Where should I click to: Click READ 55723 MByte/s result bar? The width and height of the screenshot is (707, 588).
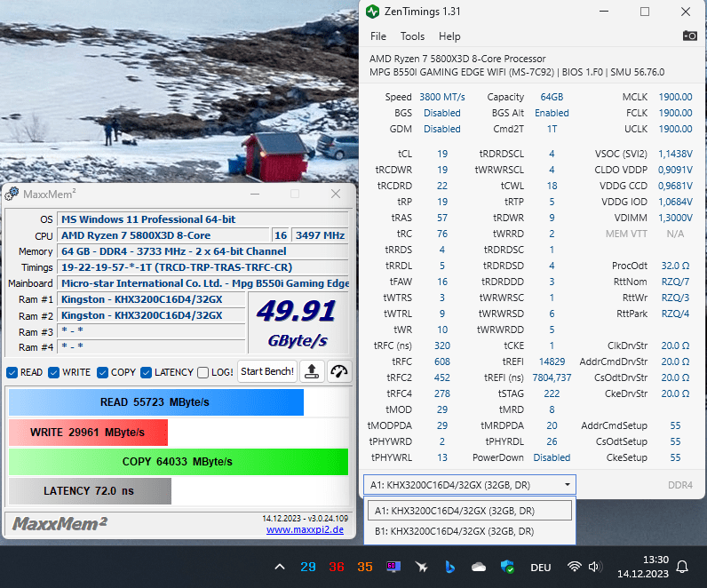coord(156,402)
